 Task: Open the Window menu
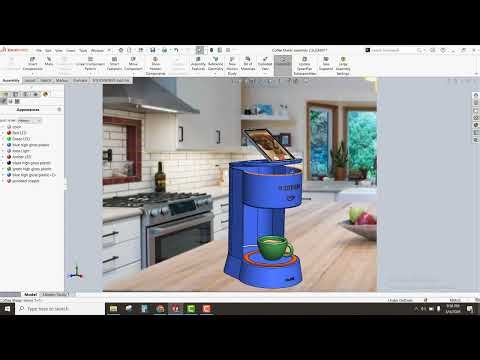click(98, 50)
